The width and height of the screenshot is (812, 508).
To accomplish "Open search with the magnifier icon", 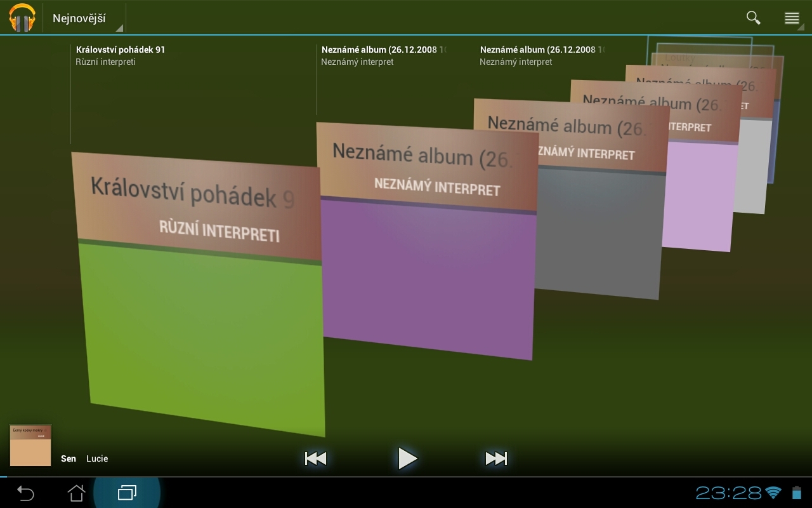I will pos(753,18).
